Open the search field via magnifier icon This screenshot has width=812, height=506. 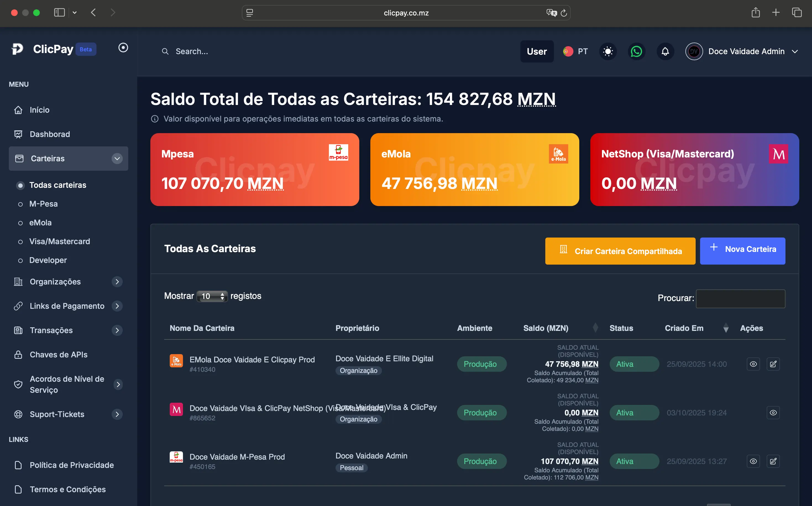tap(165, 51)
